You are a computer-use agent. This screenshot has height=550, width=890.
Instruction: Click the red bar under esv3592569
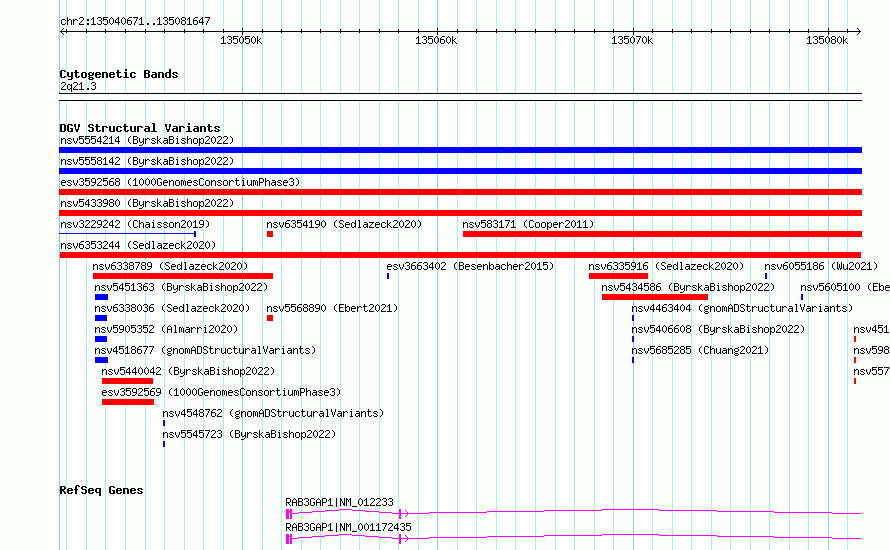pyautogui.click(x=128, y=402)
